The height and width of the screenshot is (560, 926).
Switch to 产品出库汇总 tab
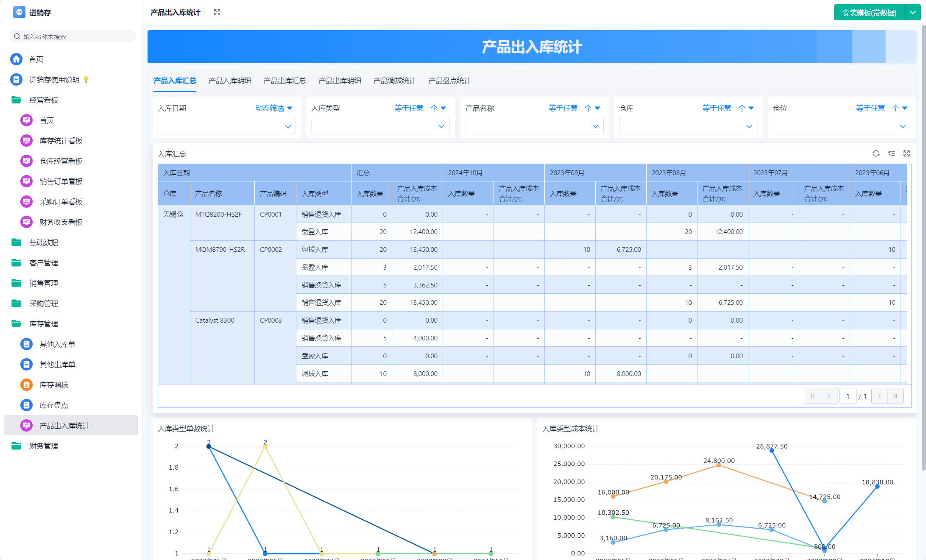click(x=284, y=81)
